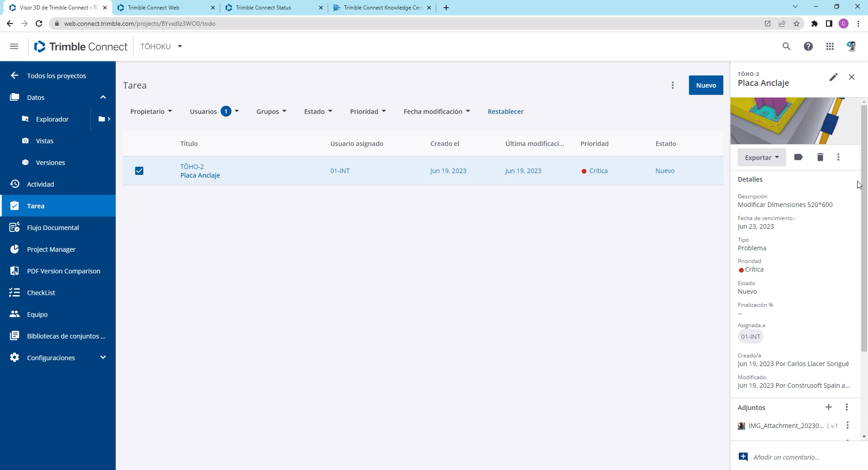This screenshot has width=868, height=470.
Task: Open the apps grid launcher
Action: pyautogui.click(x=830, y=47)
